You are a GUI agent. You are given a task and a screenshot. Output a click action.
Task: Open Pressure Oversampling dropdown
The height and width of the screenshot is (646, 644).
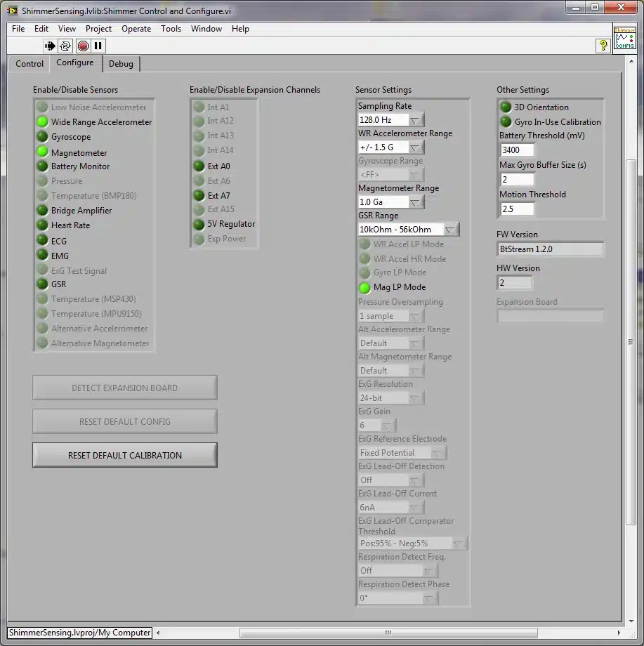pos(415,316)
